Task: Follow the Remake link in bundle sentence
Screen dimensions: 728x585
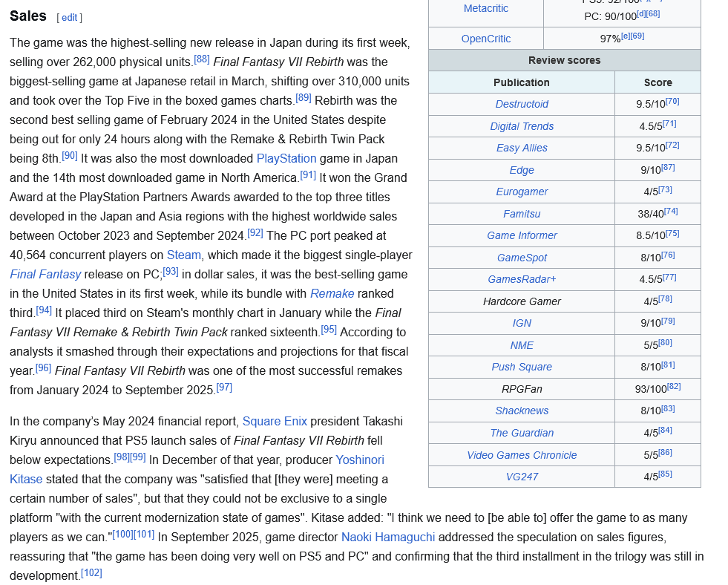Action: tap(332, 294)
